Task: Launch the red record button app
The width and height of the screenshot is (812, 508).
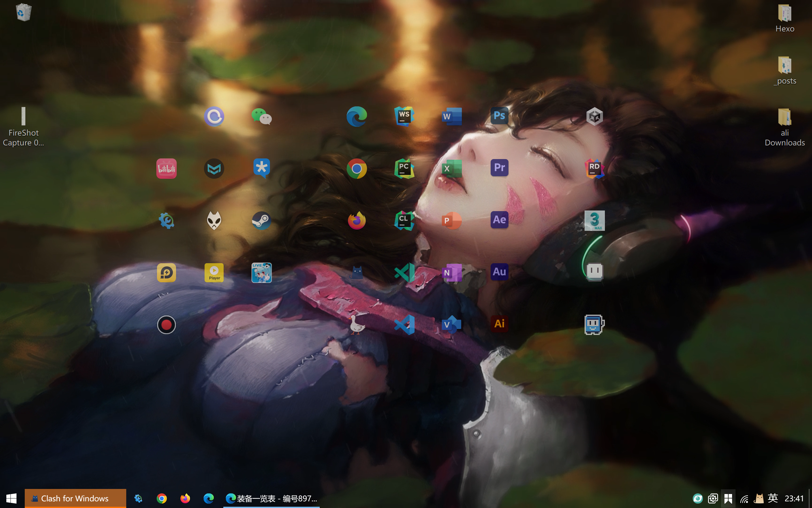Action: (x=167, y=324)
